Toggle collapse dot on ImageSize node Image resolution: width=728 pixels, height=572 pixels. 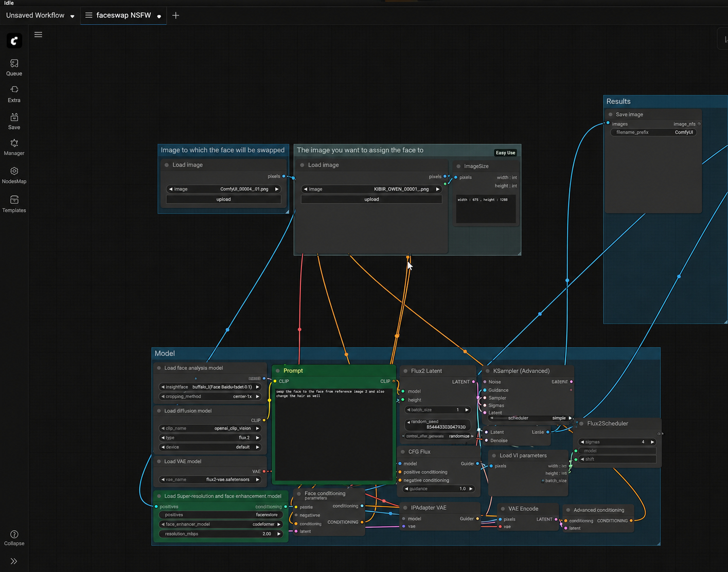tap(459, 166)
